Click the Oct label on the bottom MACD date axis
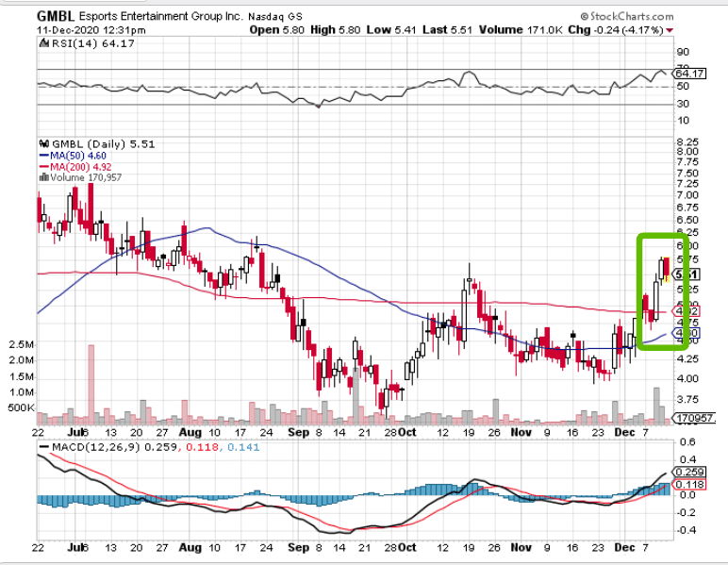 [x=407, y=547]
